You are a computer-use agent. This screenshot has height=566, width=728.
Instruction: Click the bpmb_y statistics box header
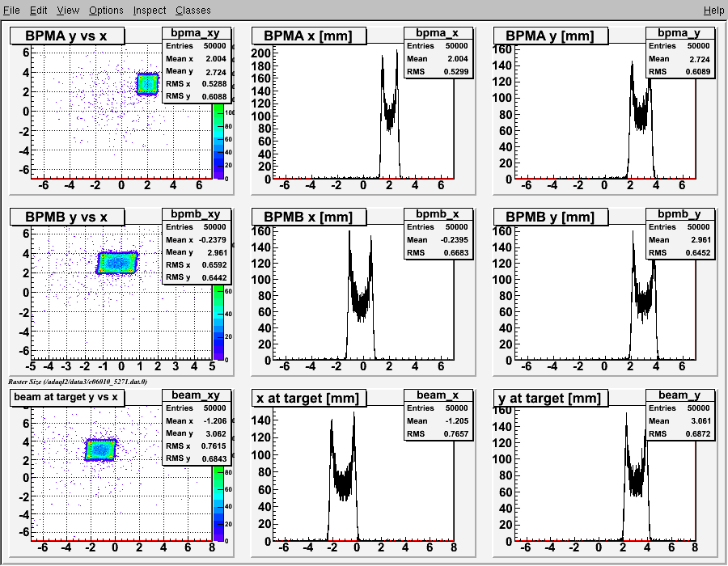[x=679, y=214]
